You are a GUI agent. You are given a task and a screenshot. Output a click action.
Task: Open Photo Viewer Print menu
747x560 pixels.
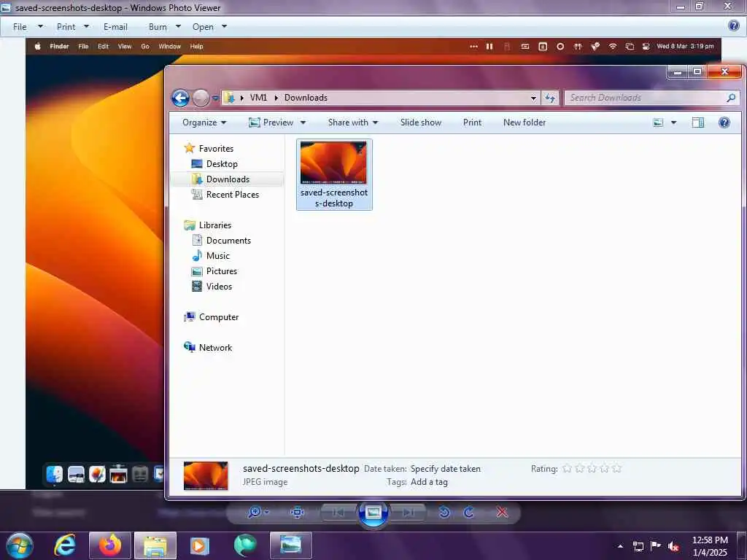73,27
